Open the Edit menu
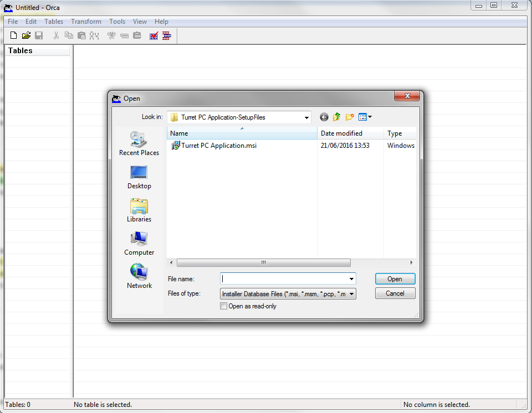 click(31, 22)
